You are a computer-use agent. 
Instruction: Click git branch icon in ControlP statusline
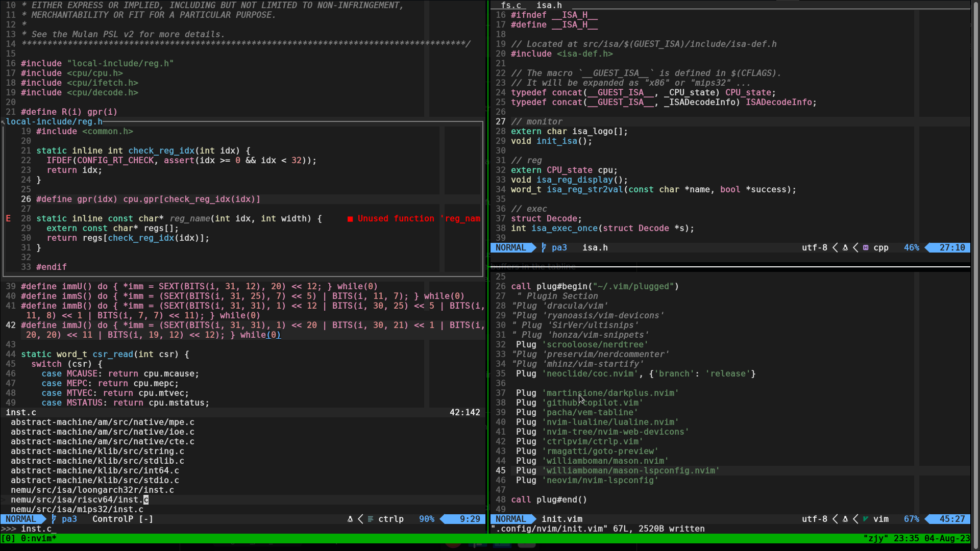[54, 519]
